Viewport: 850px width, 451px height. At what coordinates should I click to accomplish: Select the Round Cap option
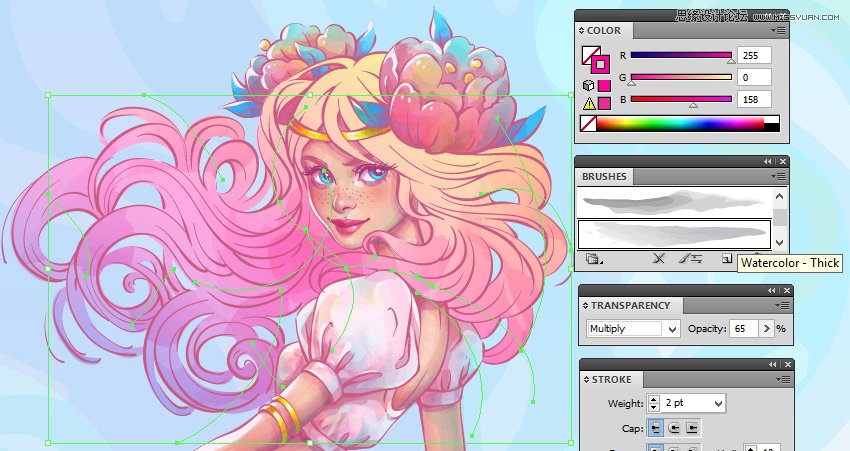[x=674, y=428]
